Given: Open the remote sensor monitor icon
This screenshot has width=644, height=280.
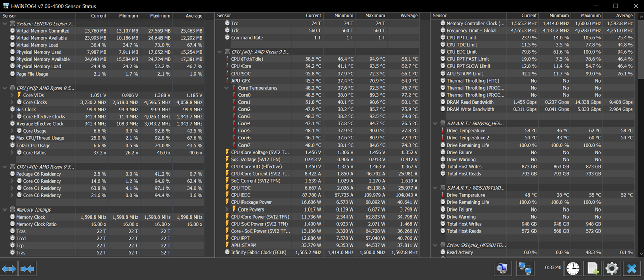Looking at the screenshot, I should 502,268.
